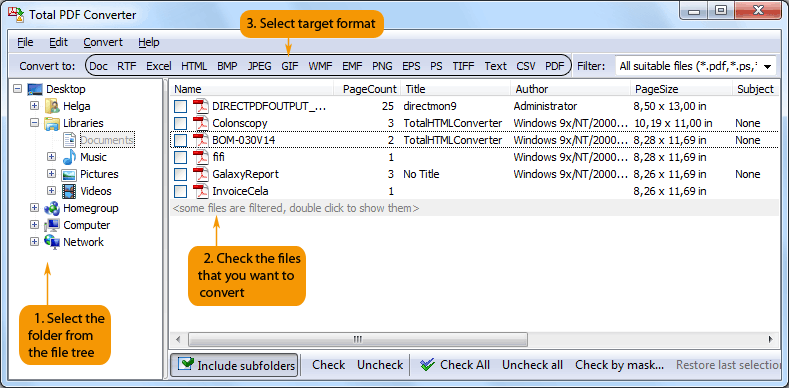Viewport: 789px width, 388px height.
Task: Select Doc as target format
Action: (x=99, y=66)
